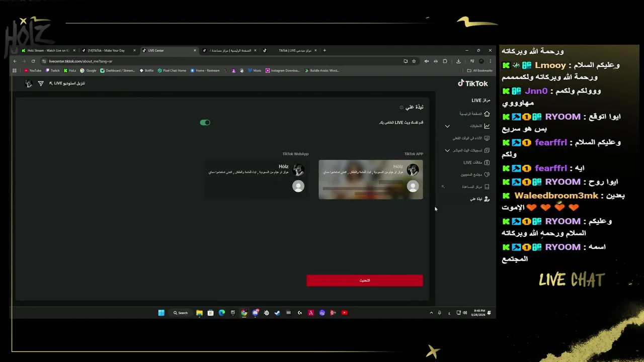Open Microsoft Edge from the taskbar

(221, 313)
